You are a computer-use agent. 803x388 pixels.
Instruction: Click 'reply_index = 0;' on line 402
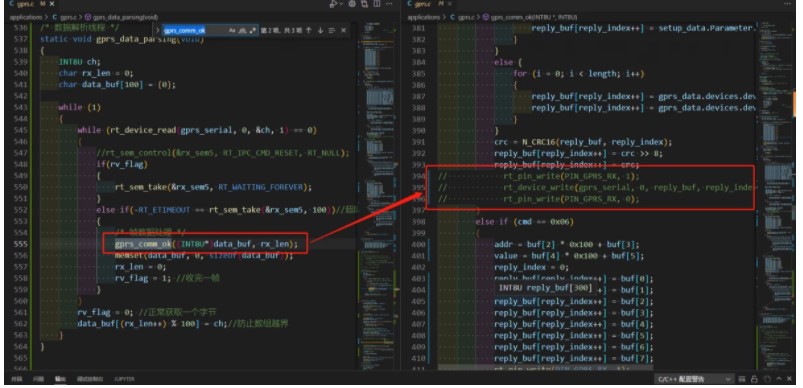pyautogui.click(x=531, y=267)
